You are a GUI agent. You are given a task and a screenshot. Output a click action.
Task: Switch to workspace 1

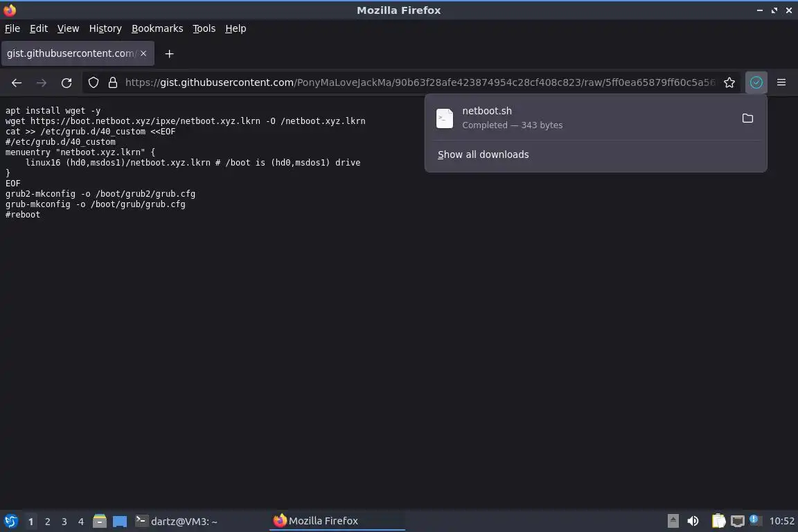[x=31, y=522]
